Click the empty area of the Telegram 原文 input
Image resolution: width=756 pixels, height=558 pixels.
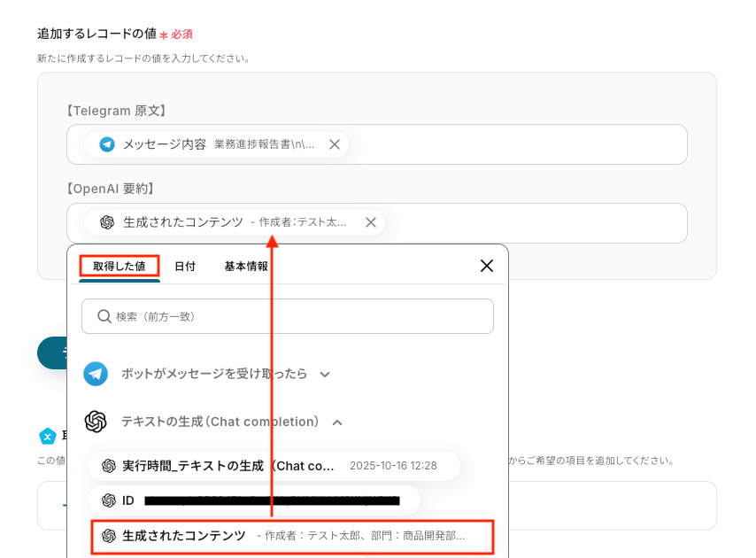coord(516,144)
